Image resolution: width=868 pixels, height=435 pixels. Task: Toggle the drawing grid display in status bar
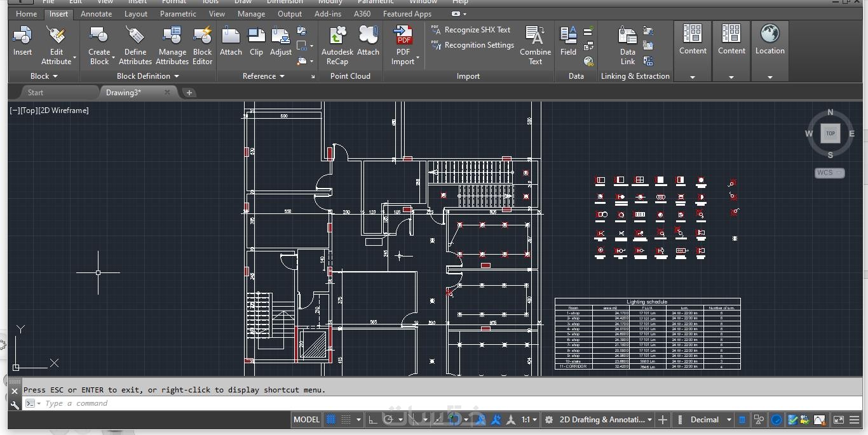click(331, 420)
